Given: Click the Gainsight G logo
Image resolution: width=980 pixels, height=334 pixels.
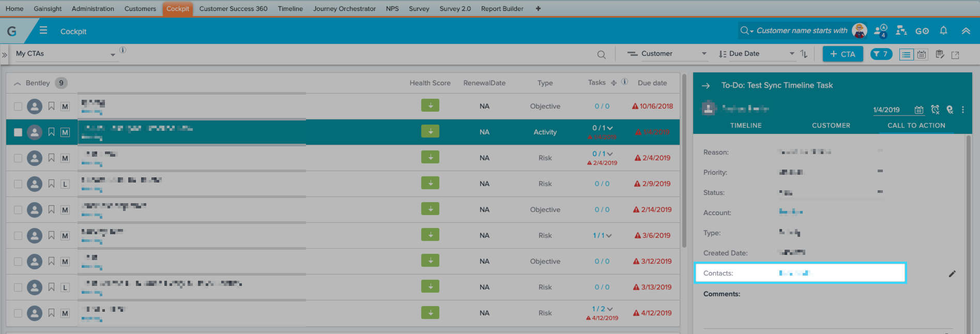Looking at the screenshot, I should tap(11, 31).
